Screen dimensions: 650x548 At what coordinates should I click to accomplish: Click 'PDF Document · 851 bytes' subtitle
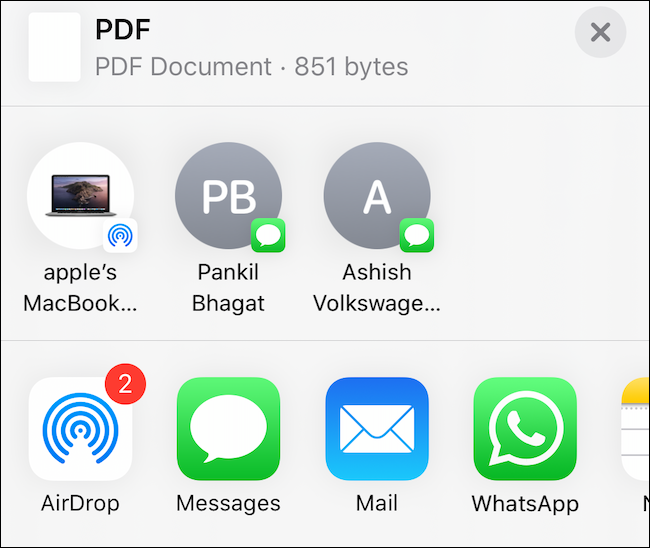pos(252,67)
